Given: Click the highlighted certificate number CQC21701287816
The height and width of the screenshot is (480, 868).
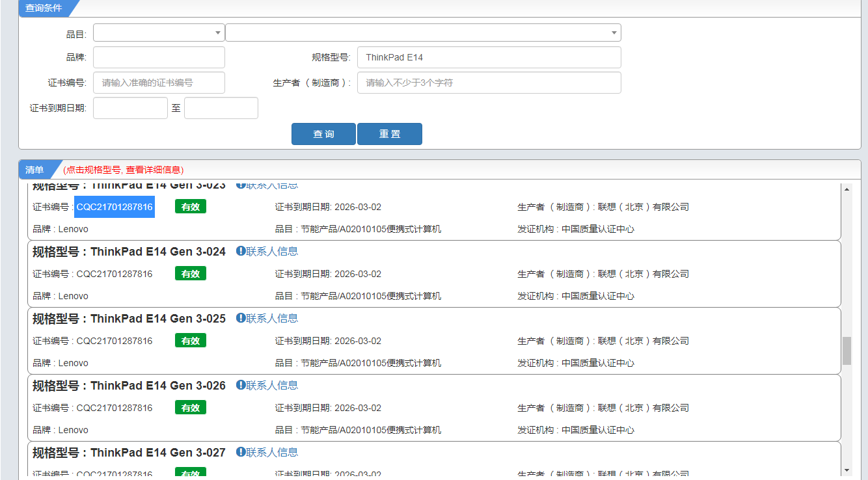Looking at the screenshot, I should pos(115,207).
